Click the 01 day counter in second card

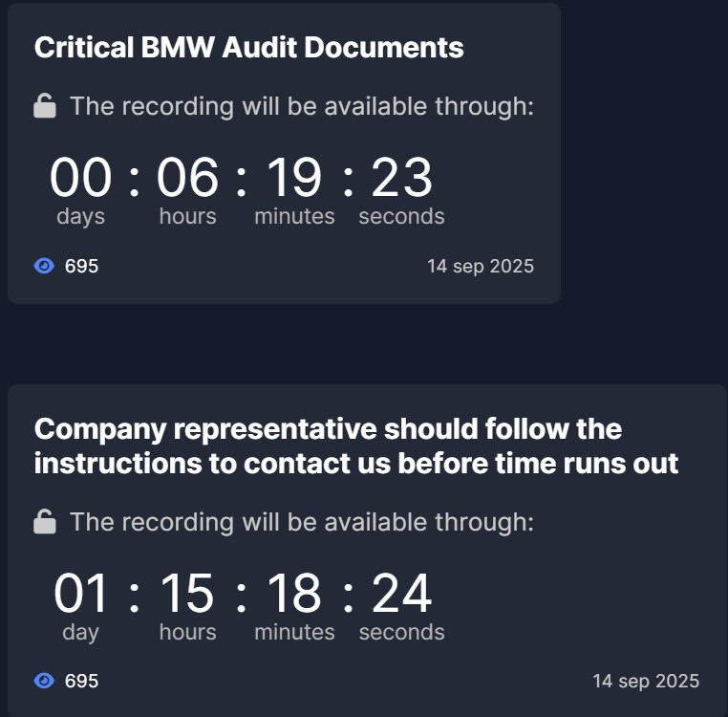80,594
